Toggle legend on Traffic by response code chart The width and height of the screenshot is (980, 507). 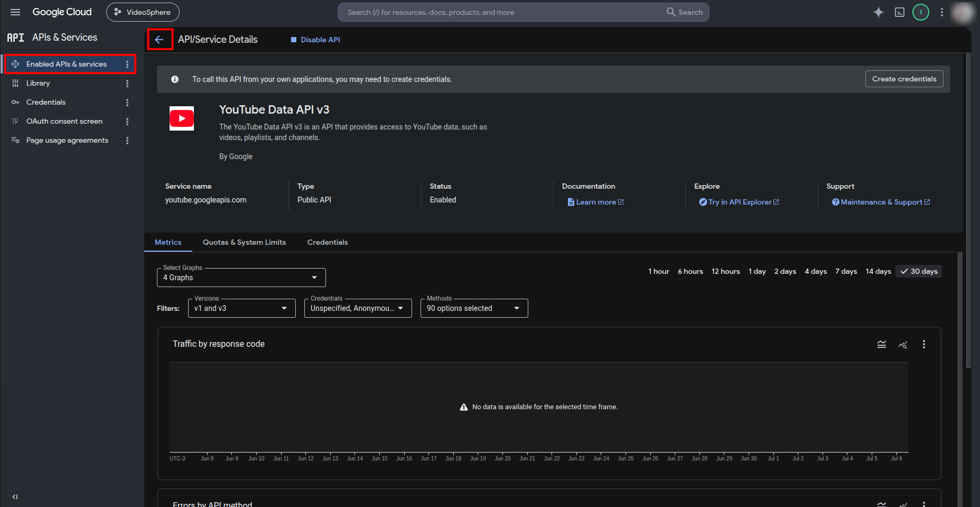pos(882,344)
